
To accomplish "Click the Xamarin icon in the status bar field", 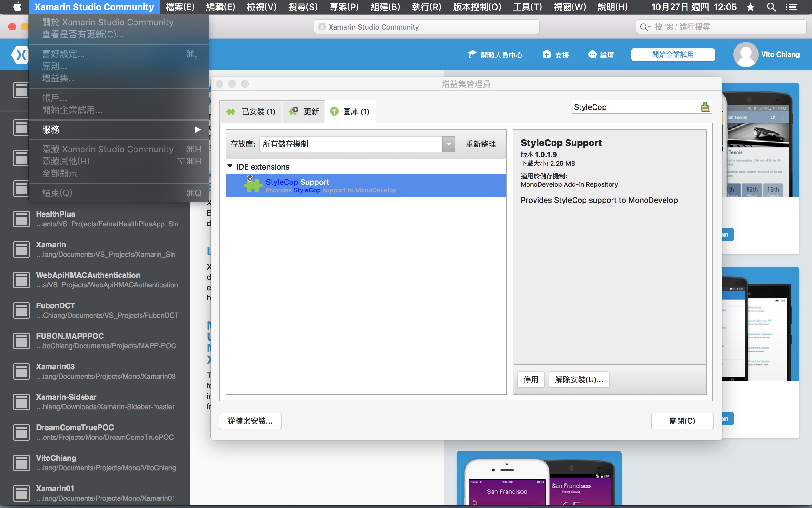I will pyautogui.click(x=322, y=27).
